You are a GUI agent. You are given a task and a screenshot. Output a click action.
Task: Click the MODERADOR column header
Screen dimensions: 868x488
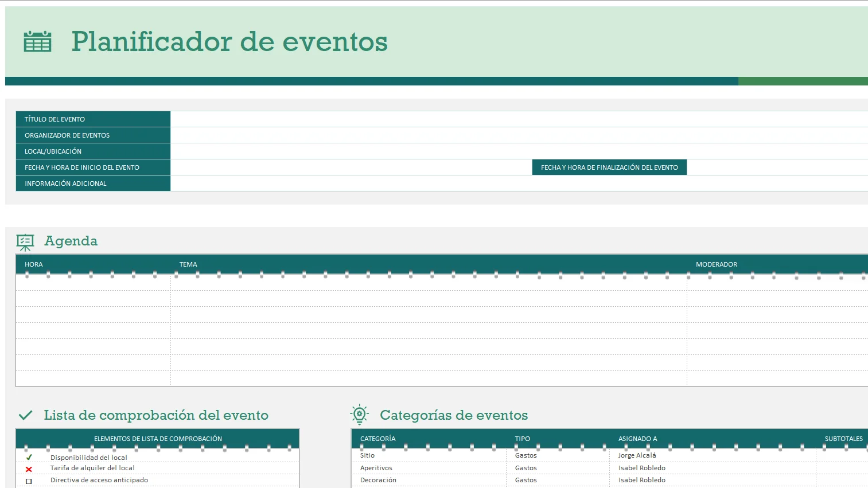(x=717, y=264)
